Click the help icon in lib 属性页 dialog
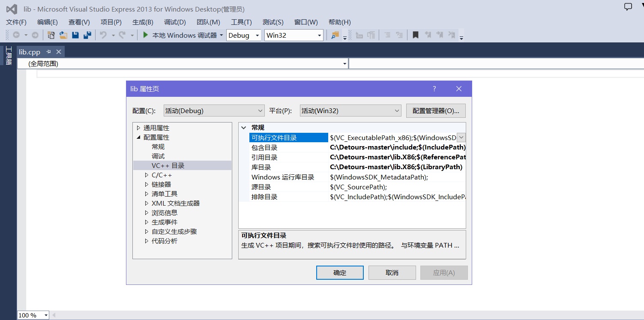This screenshot has width=644, height=320. pos(434,89)
